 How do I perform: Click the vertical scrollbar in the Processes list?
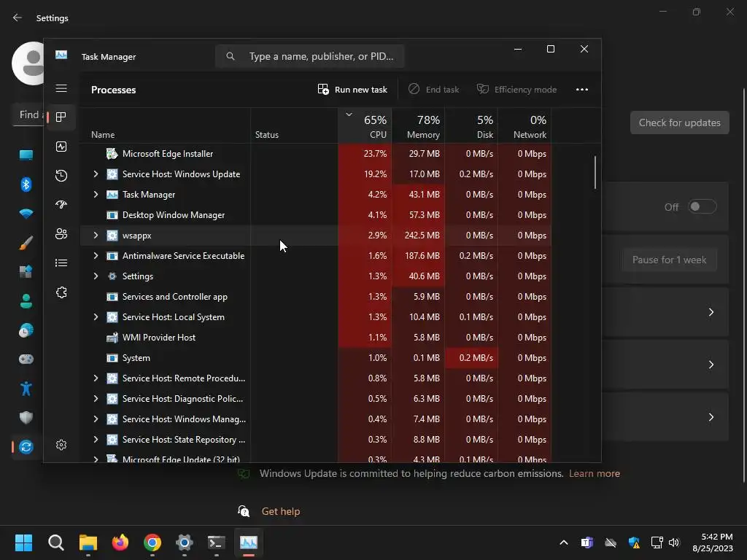pos(595,172)
